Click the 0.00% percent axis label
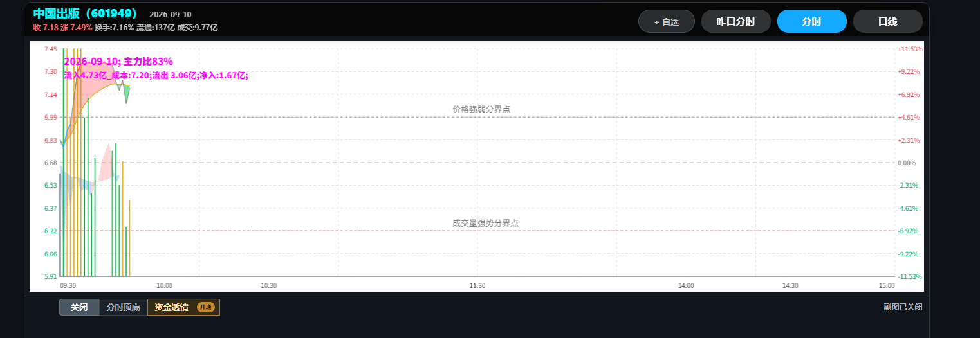980x338 pixels. [907, 163]
